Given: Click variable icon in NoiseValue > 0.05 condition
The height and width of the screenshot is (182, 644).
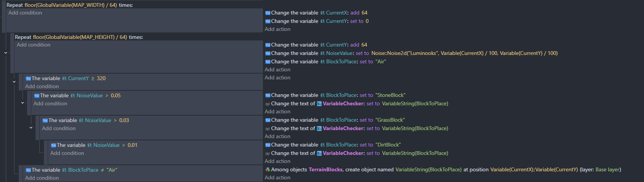Looking at the screenshot, I should coord(37,96).
